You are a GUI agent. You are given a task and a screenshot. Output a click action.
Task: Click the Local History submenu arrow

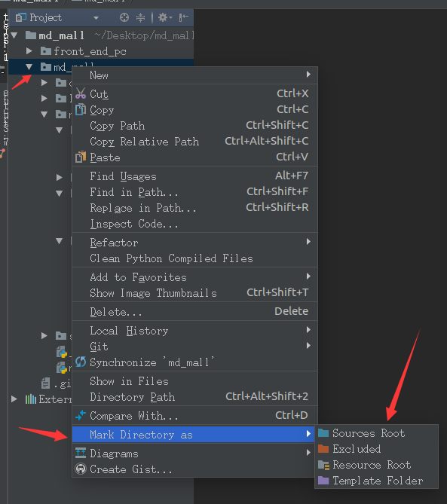[x=308, y=329]
